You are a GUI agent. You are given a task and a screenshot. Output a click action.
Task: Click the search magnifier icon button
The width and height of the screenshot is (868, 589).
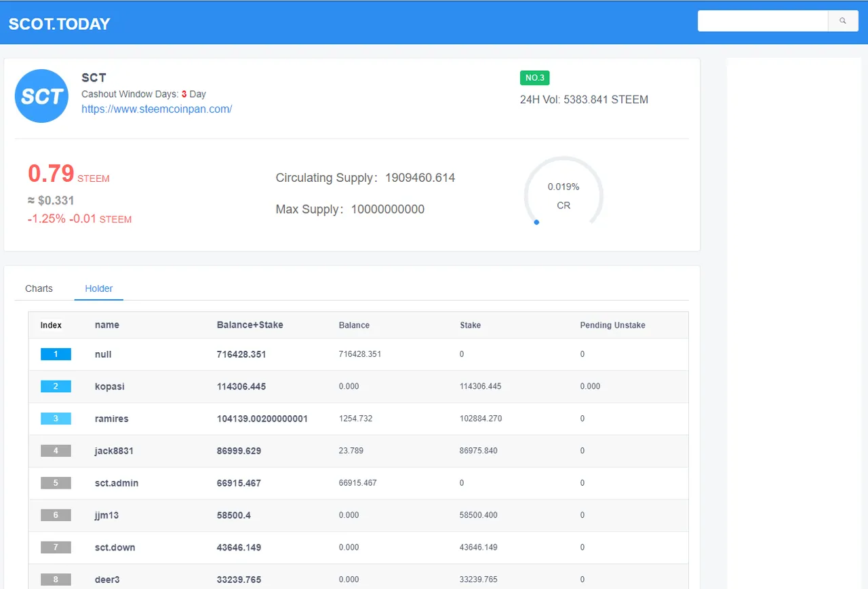coord(843,21)
